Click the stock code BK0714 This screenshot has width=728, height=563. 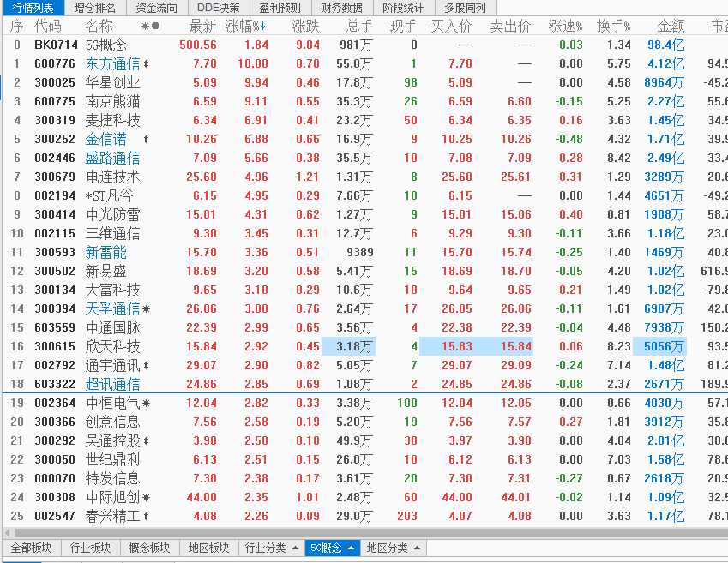click(57, 45)
